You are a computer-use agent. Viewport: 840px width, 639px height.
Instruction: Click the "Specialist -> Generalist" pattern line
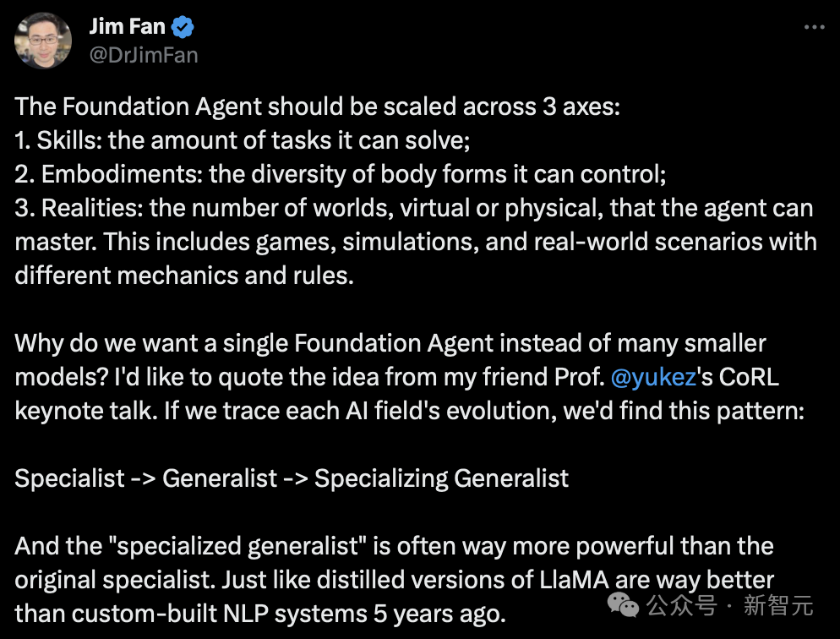292,478
